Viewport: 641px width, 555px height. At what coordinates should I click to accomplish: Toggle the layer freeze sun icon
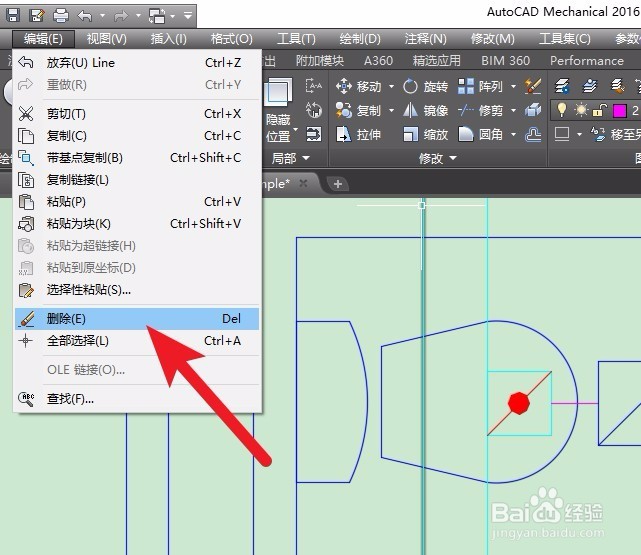(x=580, y=110)
